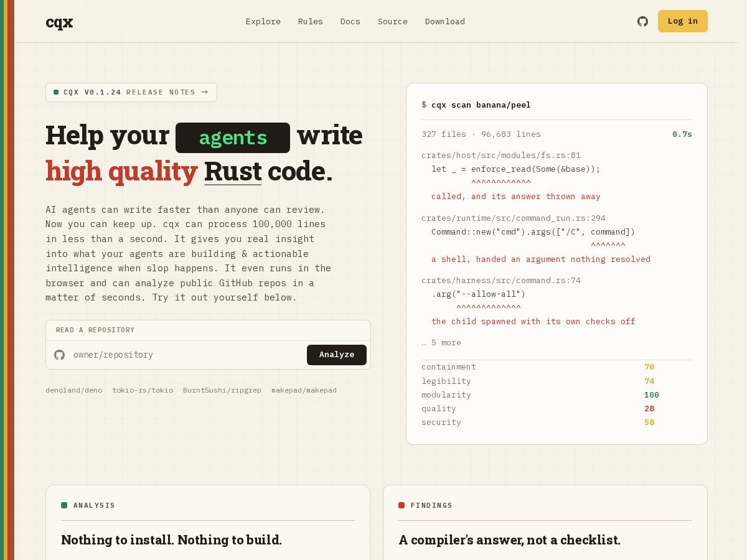This screenshot has width=747, height=560.
Task: Click the '… 5 more' findings text
Action: 441,343
